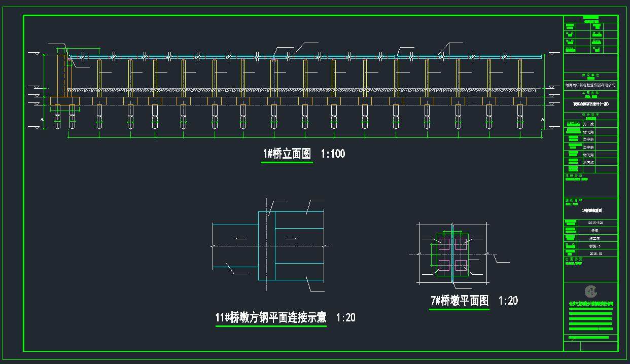Select the 1:20 scale beside 11#桥墩 connection title
The width and height of the screenshot is (630, 364).
click(345, 318)
